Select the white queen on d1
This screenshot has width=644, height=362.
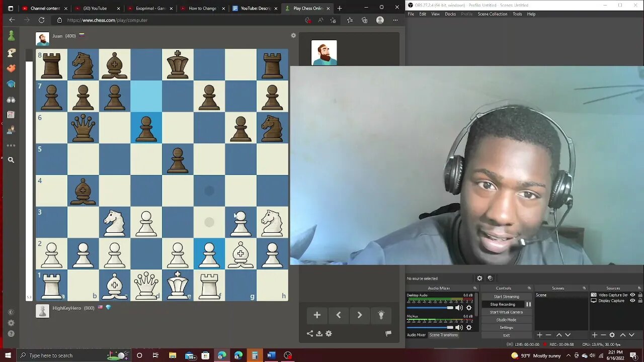146,285
